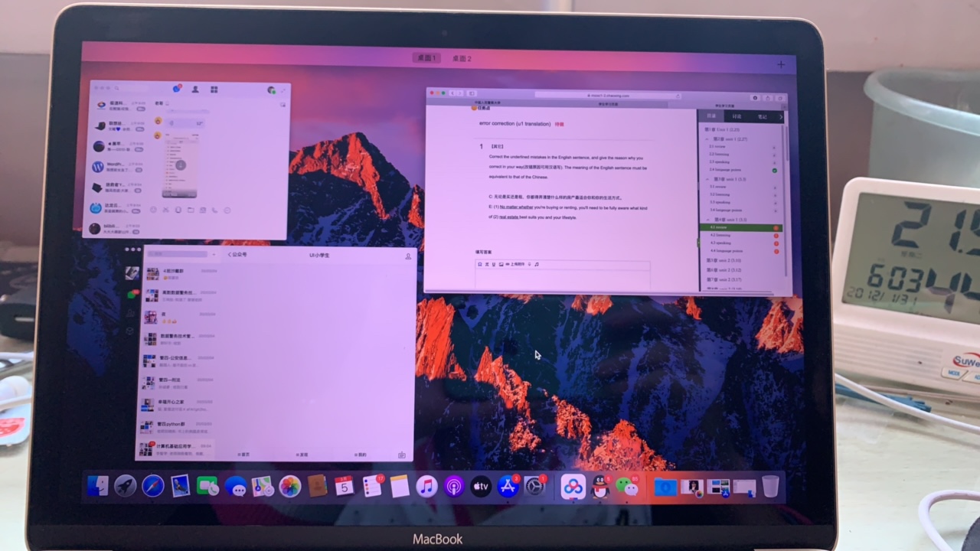Open App Store icon in dock
Screen dimensions: 980x551
pyautogui.click(x=508, y=486)
